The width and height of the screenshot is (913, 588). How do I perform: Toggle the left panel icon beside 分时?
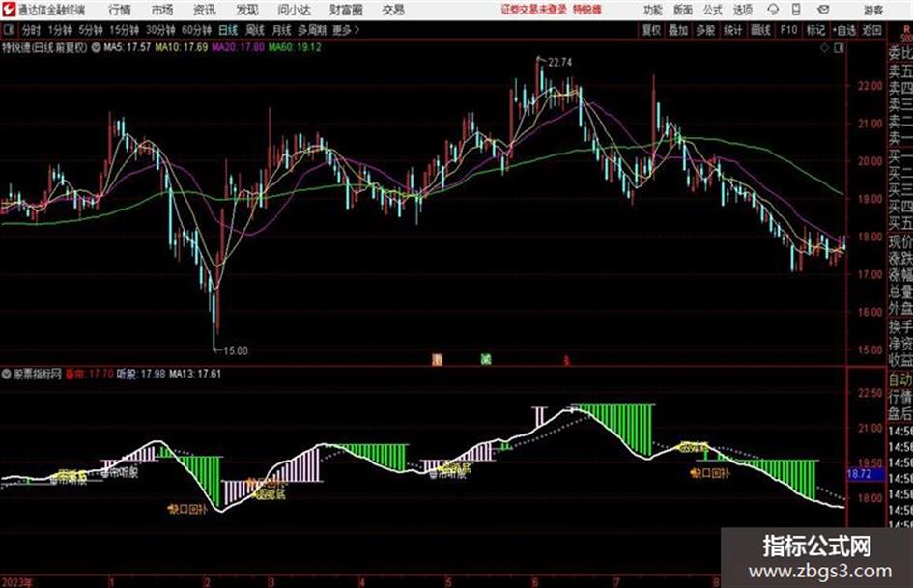click(9, 30)
